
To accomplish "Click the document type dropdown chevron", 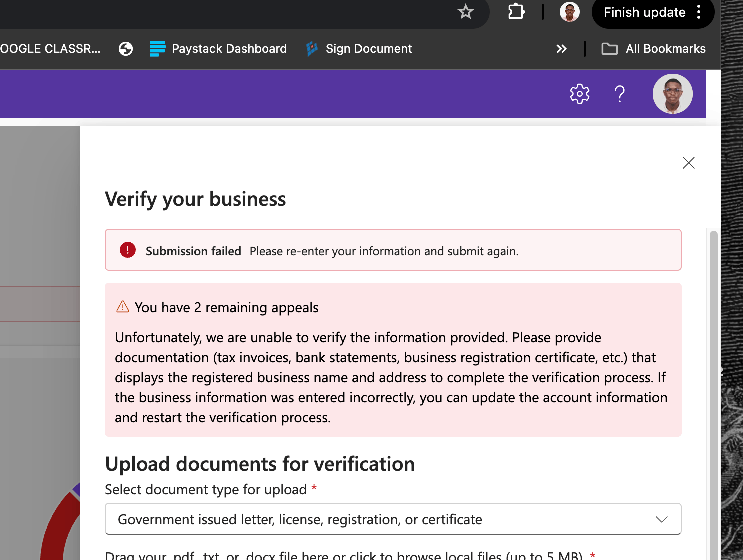I will point(662,519).
